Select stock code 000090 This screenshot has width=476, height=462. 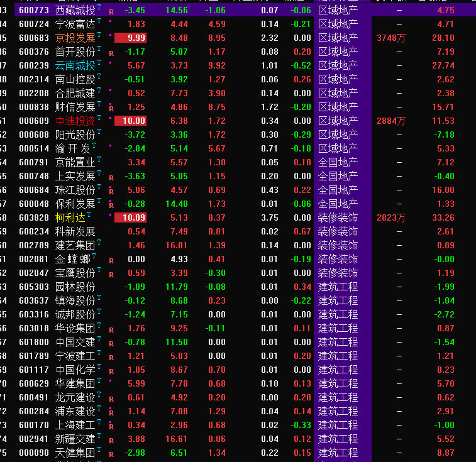tap(34, 453)
